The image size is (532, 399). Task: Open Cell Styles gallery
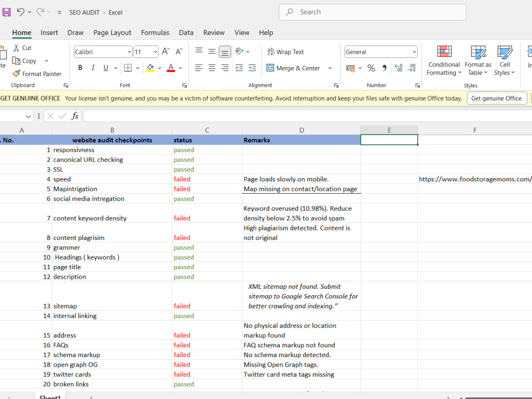point(504,61)
